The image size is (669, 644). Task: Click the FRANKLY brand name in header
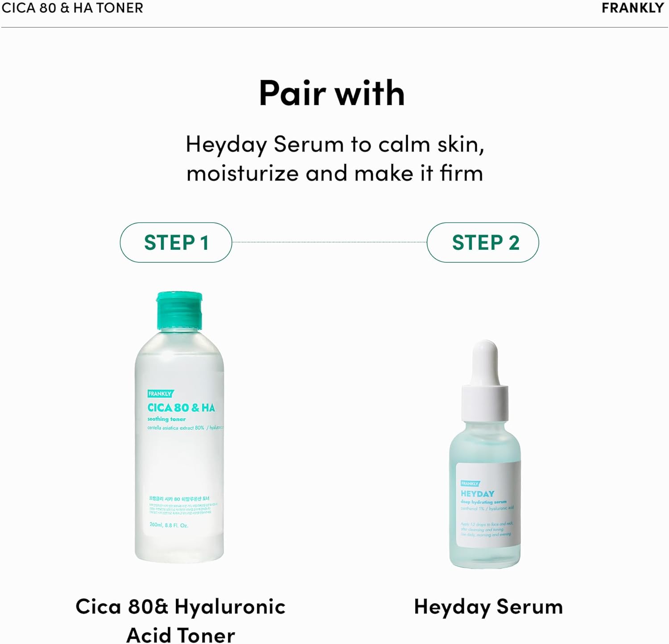(633, 8)
